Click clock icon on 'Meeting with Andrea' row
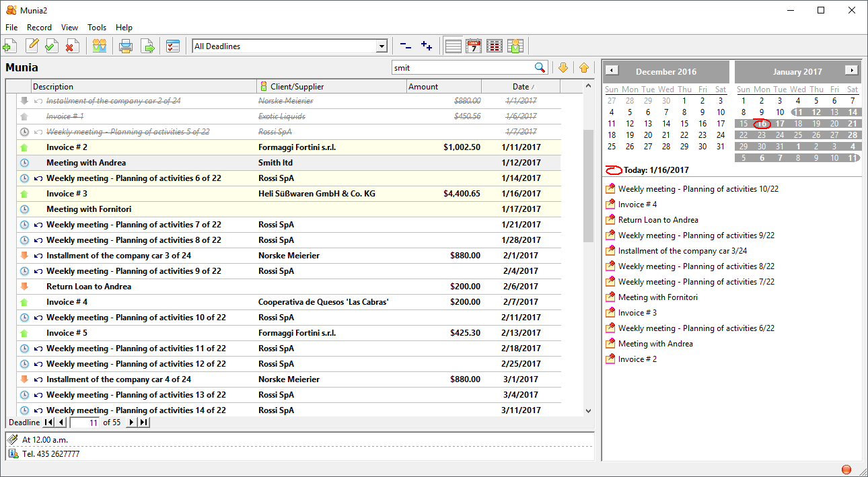 [x=24, y=163]
